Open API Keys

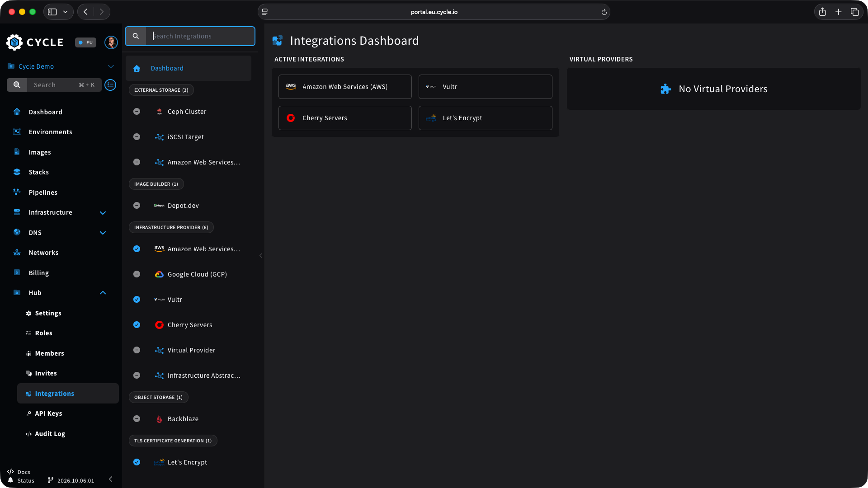(48, 413)
